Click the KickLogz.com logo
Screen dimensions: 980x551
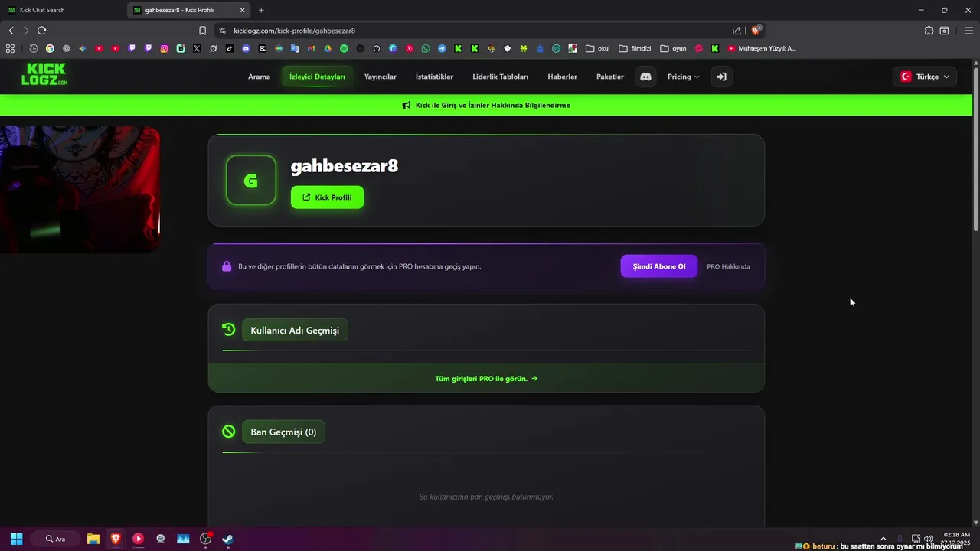click(x=44, y=74)
